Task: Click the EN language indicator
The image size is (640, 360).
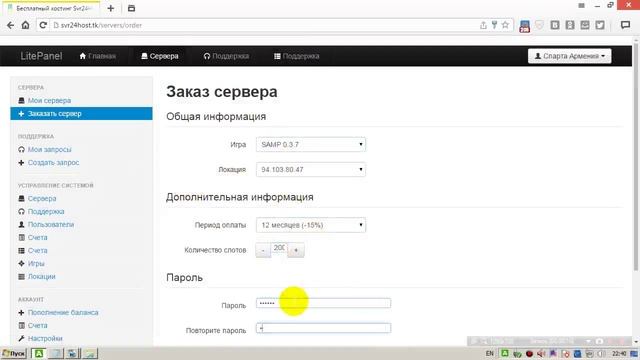Action: coord(490,353)
